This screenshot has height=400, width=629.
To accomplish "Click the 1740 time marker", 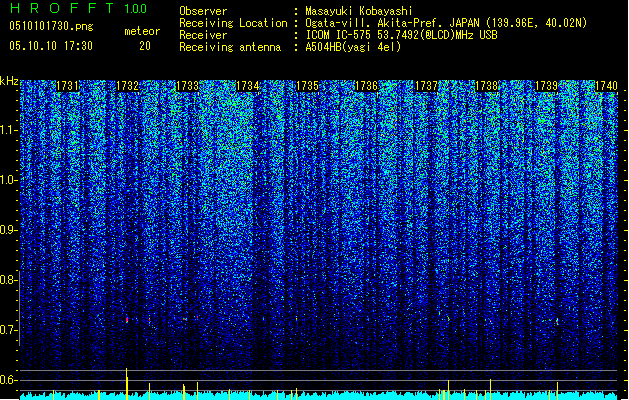I will tap(606, 86).
